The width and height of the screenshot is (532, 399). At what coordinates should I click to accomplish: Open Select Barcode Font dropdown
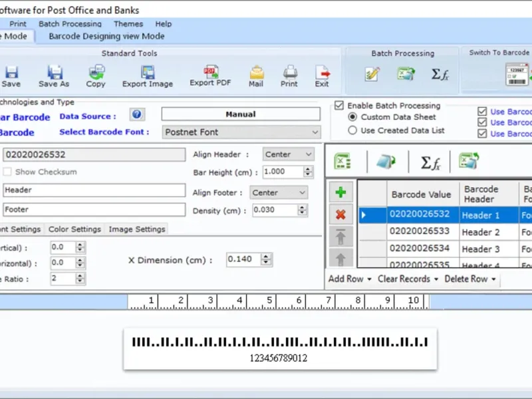point(241,132)
